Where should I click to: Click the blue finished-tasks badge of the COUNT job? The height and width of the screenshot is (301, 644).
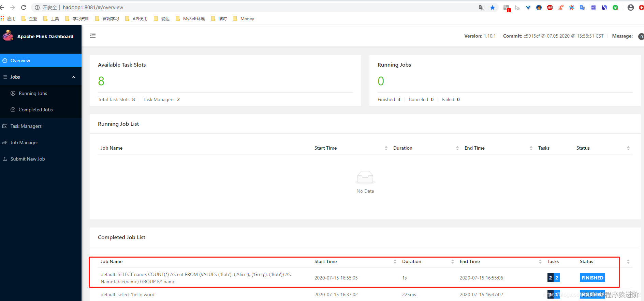pyautogui.click(x=557, y=278)
